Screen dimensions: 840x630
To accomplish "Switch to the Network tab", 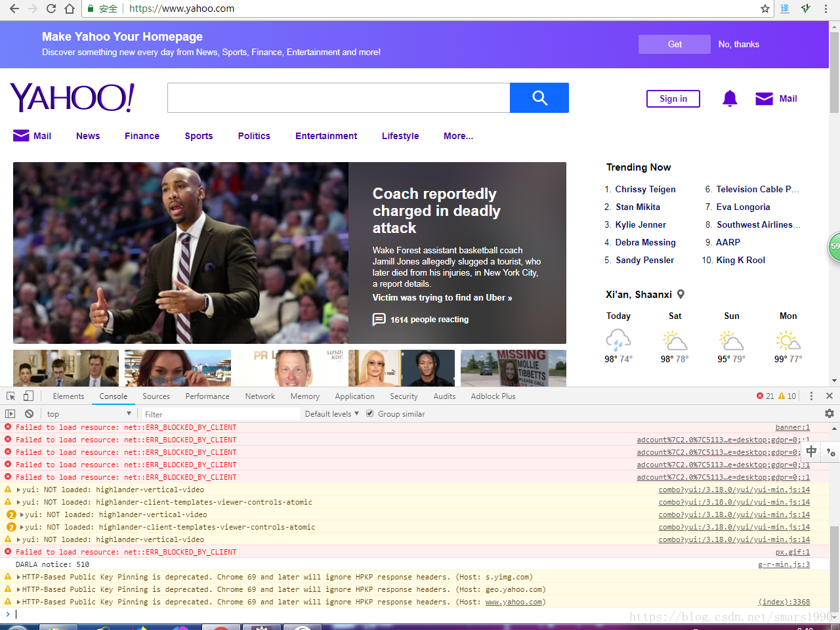I will point(260,396).
